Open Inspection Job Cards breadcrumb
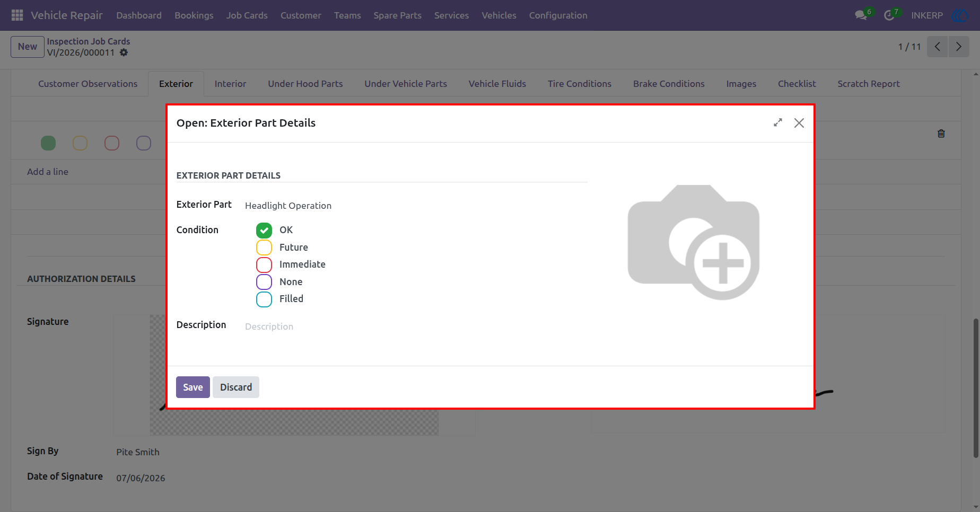980x512 pixels. coord(89,41)
